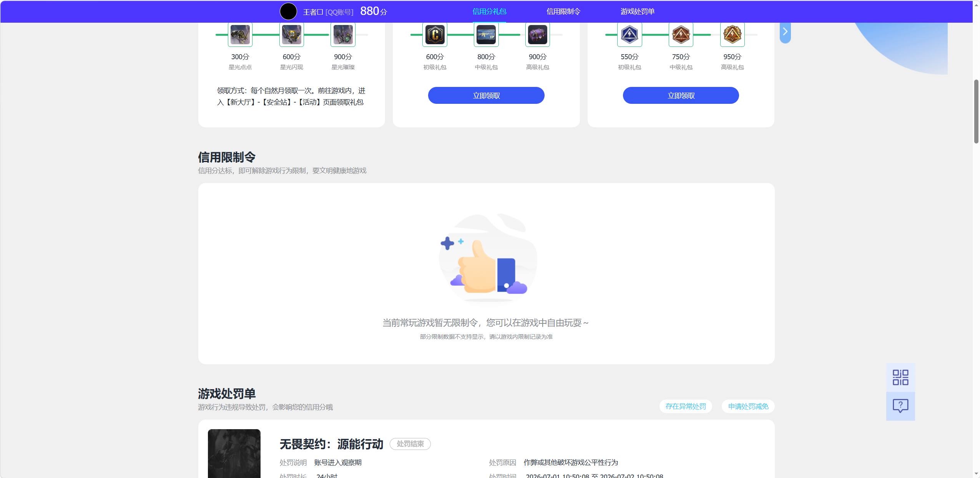980x478 pixels.
Task: Switch to 信用限制令 tab
Action: point(563,12)
